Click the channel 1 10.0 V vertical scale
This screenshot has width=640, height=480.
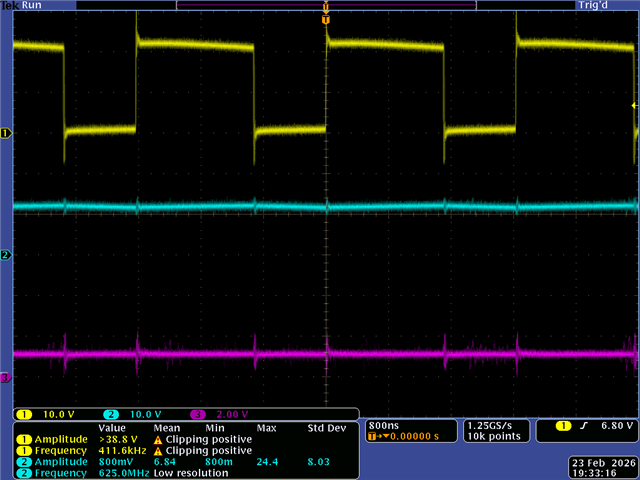point(59,415)
